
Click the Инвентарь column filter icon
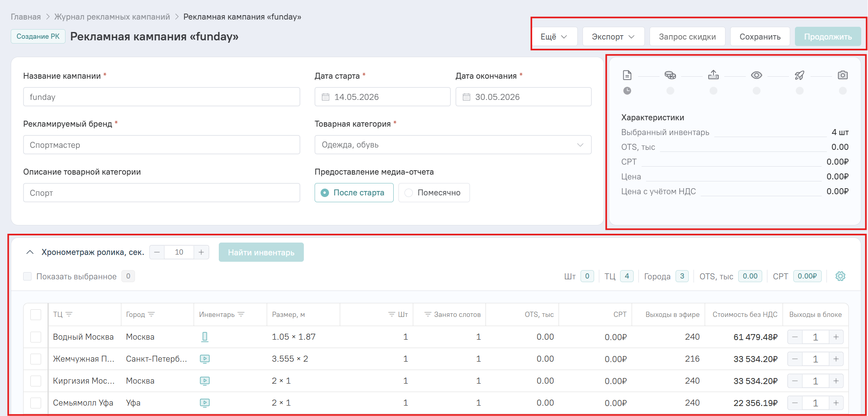pos(241,314)
